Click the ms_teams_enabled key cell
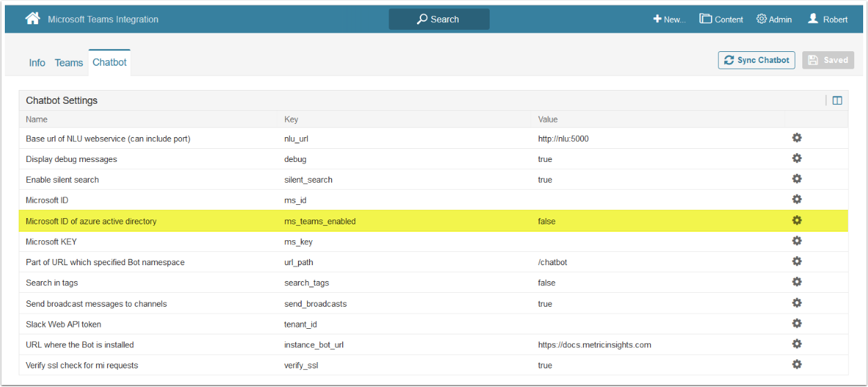The width and height of the screenshot is (868, 387). (320, 222)
